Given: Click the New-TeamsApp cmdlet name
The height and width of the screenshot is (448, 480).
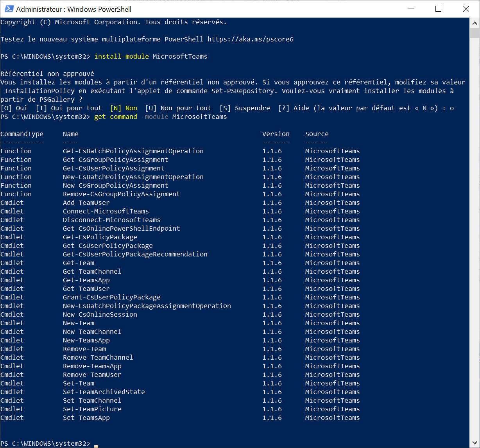Looking at the screenshot, I should click(x=86, y=340).
